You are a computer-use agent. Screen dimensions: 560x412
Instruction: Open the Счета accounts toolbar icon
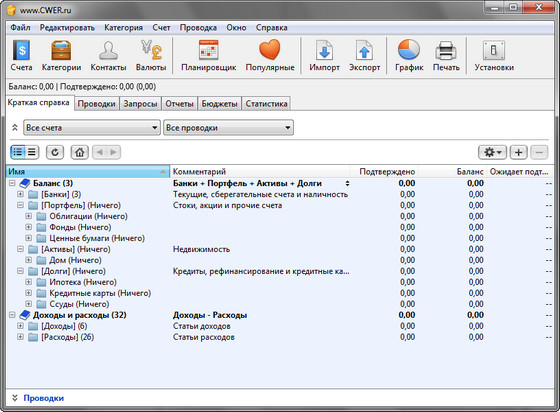coord(21,50)
